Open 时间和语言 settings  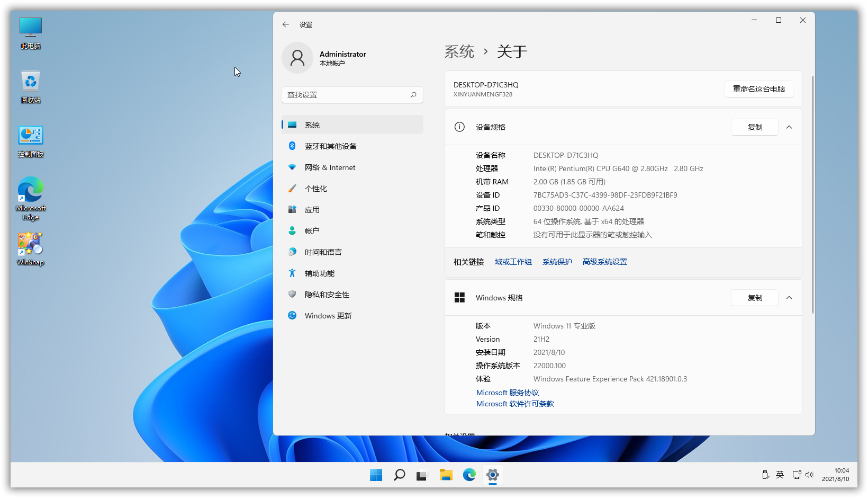tap(352, 252)
